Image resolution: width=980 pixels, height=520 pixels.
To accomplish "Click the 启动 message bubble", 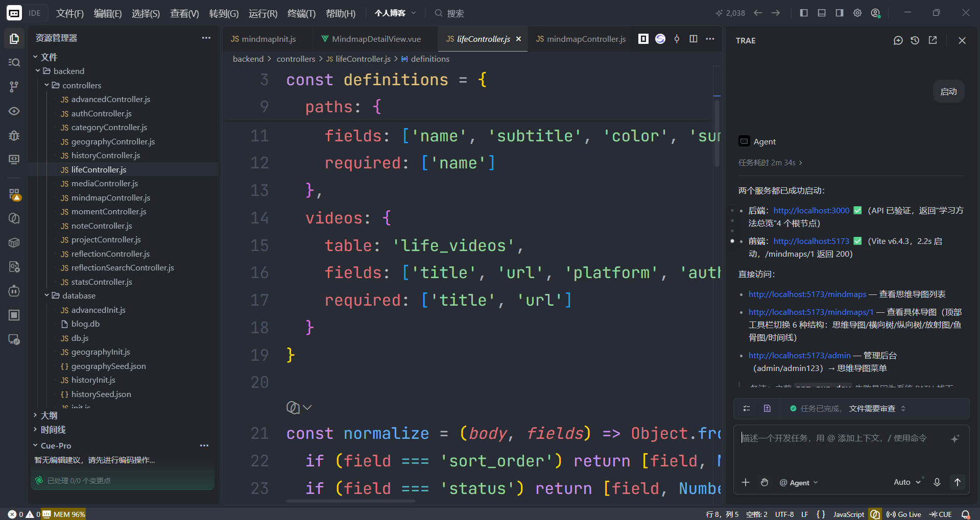I will click(x=948, y=91).
